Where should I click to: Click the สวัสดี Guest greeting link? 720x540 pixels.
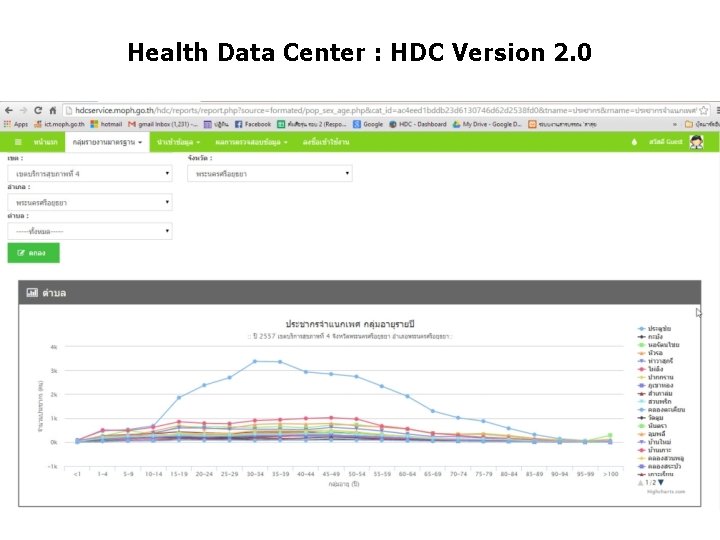click(665, 142)
